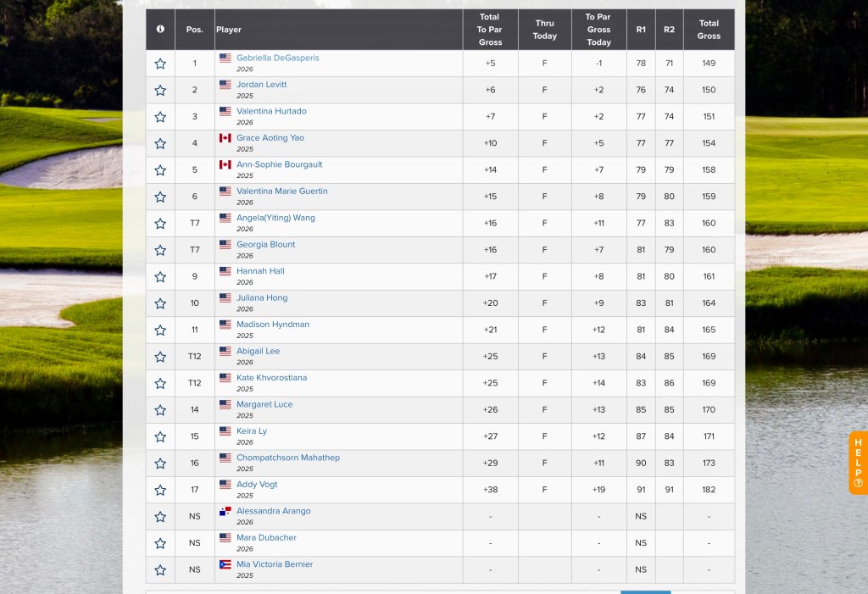Click the Pos. column header
The image size is (868, 594).
194,30
